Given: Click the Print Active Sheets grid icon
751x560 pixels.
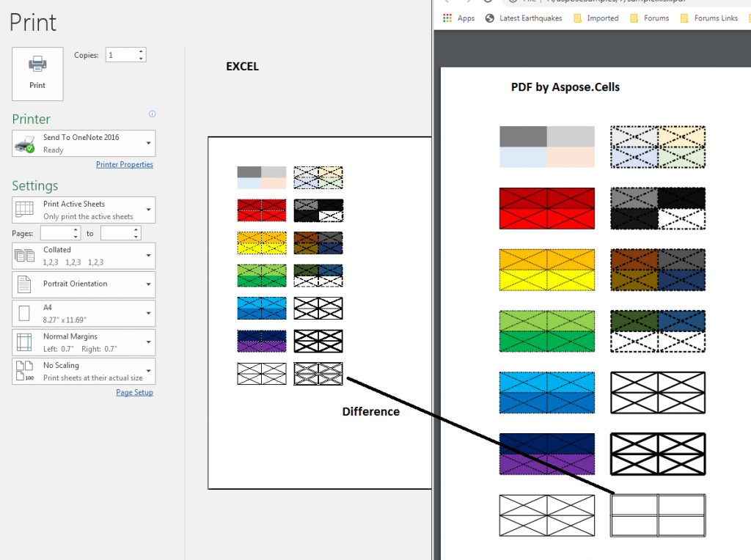Looking at the screenshot, I should tap(24, 209).
